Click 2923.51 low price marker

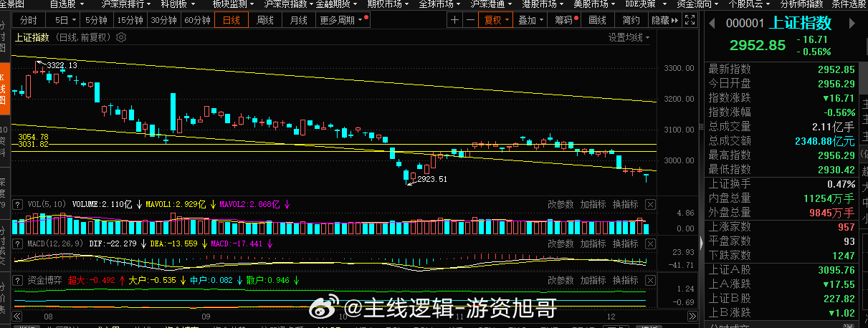tap(431, 179)
